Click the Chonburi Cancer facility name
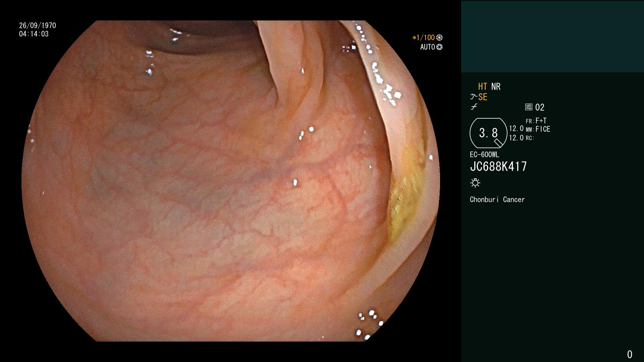 497,200
